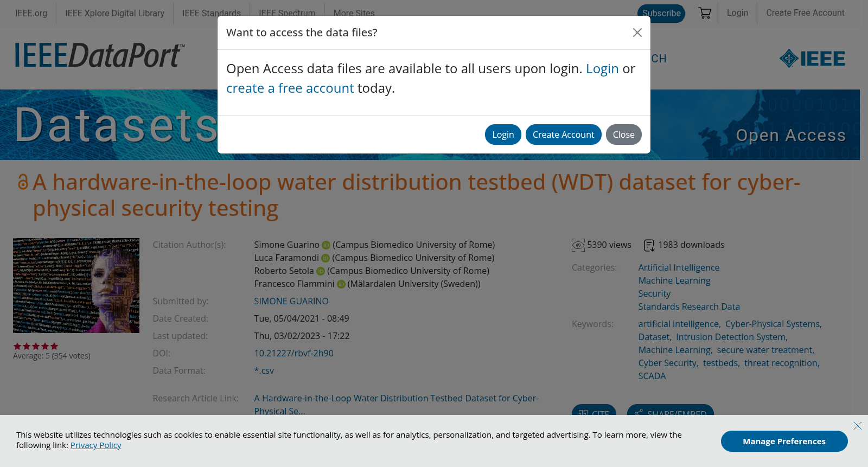The height and width of the screenshot is (467, 868).
Task: Open Artificial Intelligence category
Action: pyautogui.click(x=679, y=267)
